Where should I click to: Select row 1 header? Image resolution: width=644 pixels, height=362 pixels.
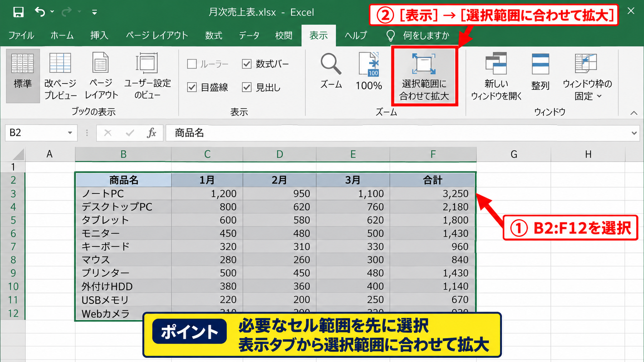click(13, 167)
